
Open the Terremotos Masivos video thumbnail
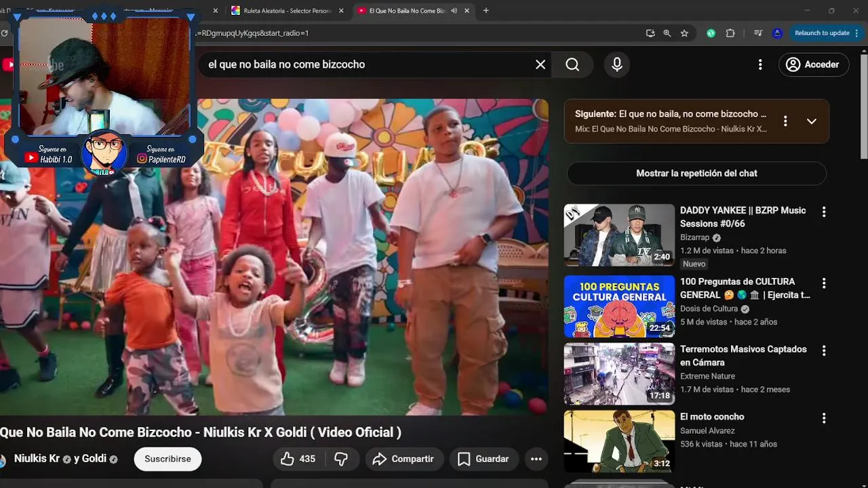tap(619, 374)
